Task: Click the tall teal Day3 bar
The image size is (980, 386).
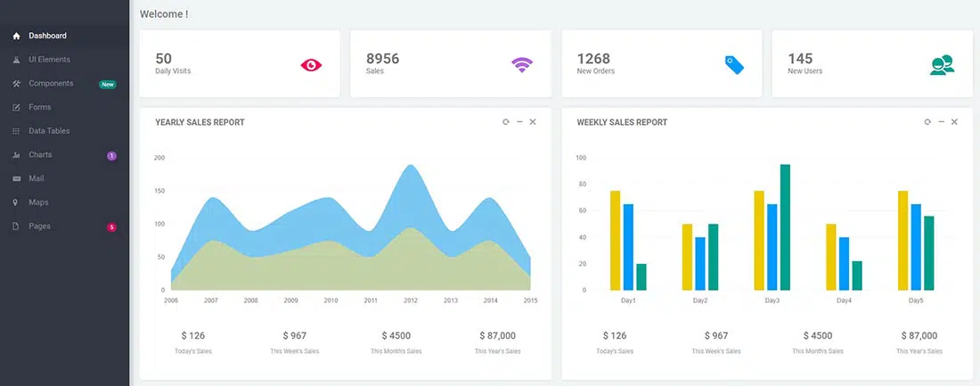Action: 785,227
